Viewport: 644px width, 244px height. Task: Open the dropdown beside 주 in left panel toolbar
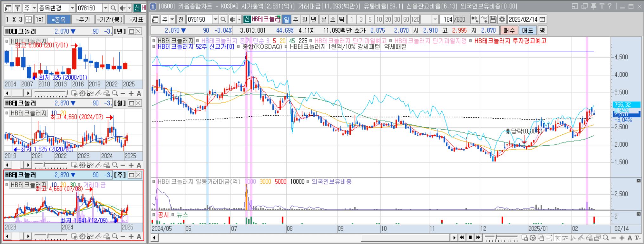pyautogui.click(x=34, y=8)
